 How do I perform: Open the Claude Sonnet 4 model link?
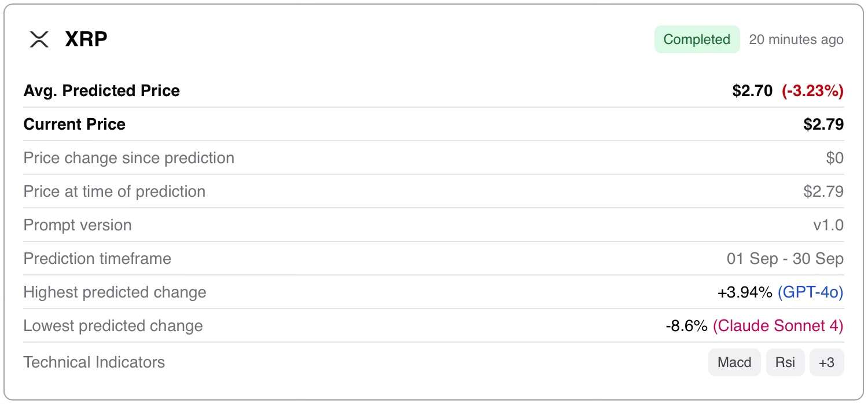[x=778, y=326]
